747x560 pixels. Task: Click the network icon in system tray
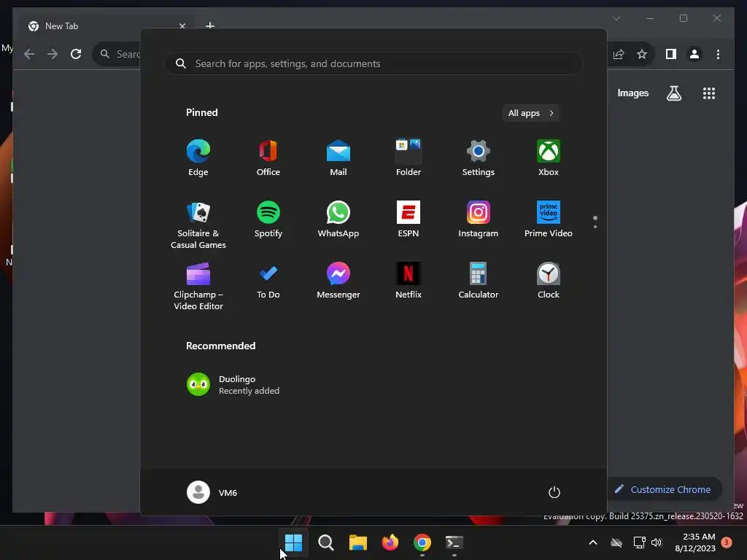coord(639,542)
